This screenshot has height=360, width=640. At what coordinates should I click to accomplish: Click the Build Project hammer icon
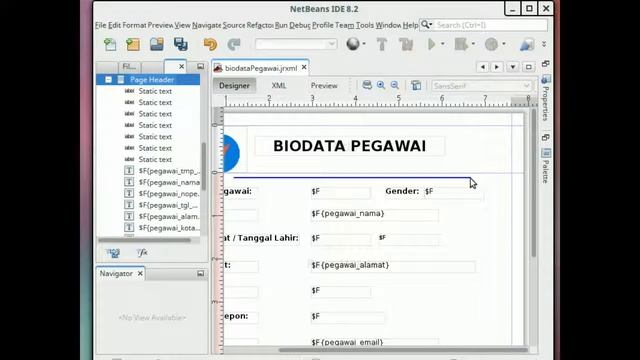click(x=382, y=44)
